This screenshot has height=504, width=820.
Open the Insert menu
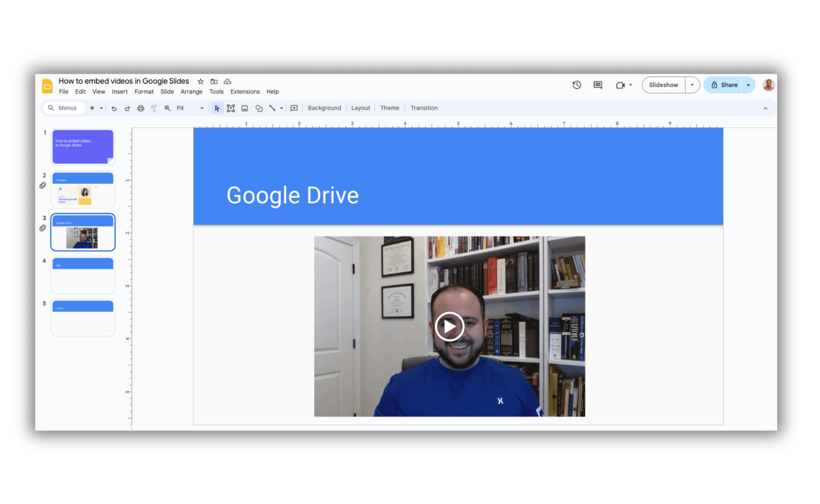[119, 92]
